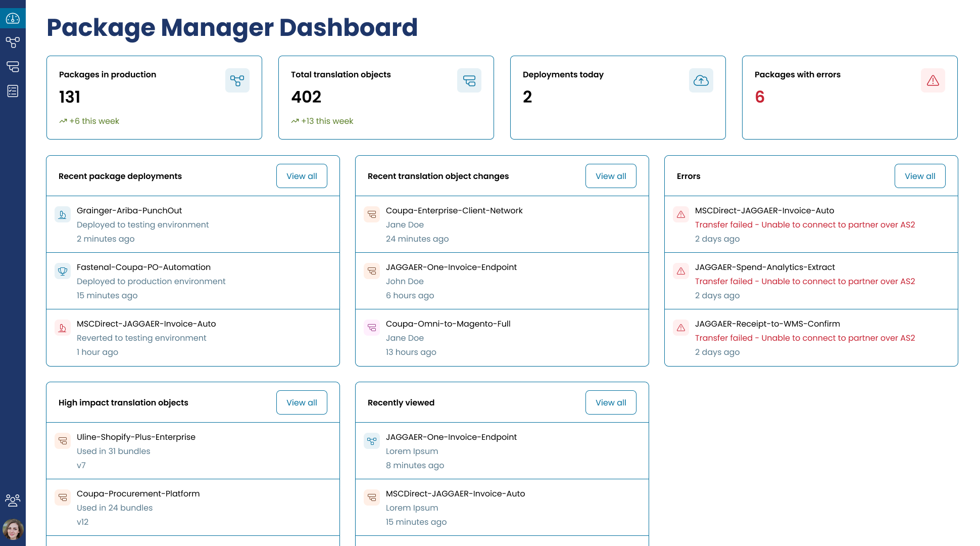View all recent translation object changes

[x=611, y=176]
